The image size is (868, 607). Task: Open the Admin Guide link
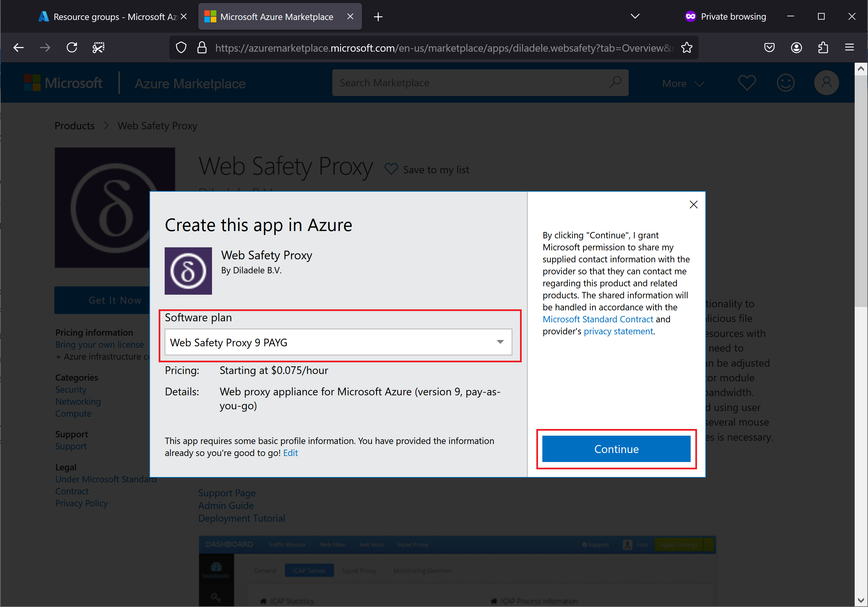click(x=226, y=506)
